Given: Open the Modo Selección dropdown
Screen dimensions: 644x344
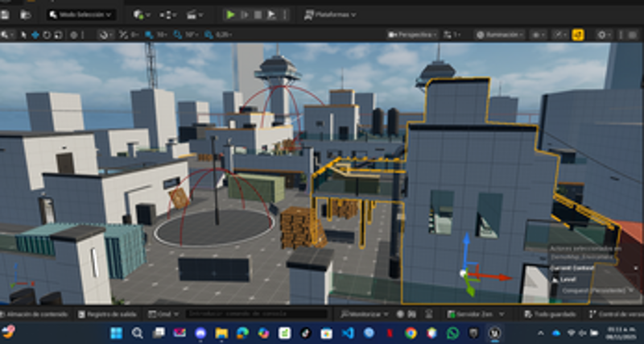Looking at the screenshot, I should pos(81,15).
